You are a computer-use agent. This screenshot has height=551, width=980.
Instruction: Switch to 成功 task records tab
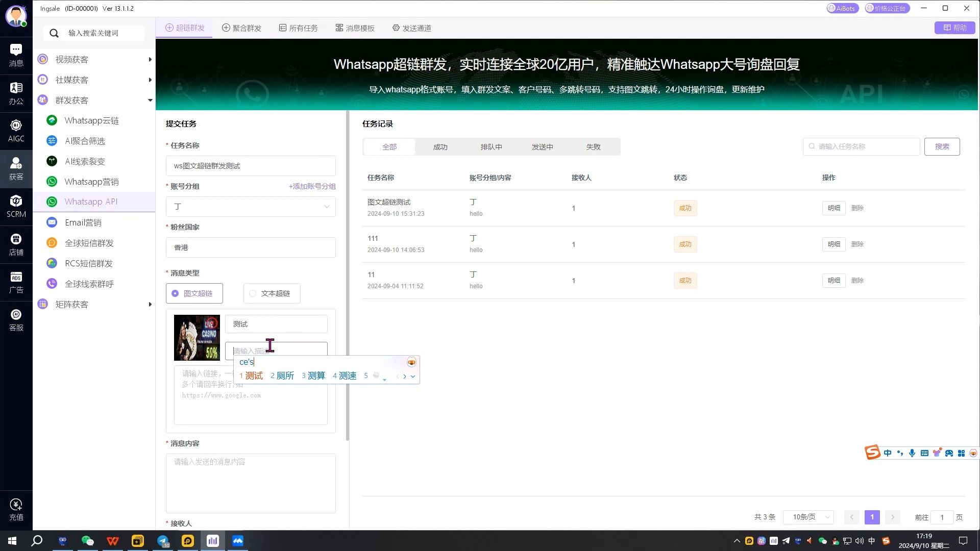click(x=441, y=146)
